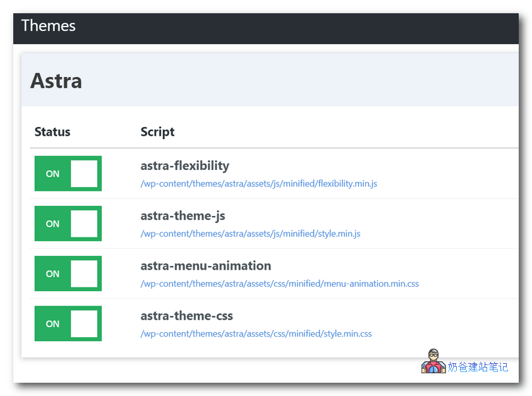Click the mascot icon in the watermark
Viewport: 532px width, 396px height.
[433, 362]
